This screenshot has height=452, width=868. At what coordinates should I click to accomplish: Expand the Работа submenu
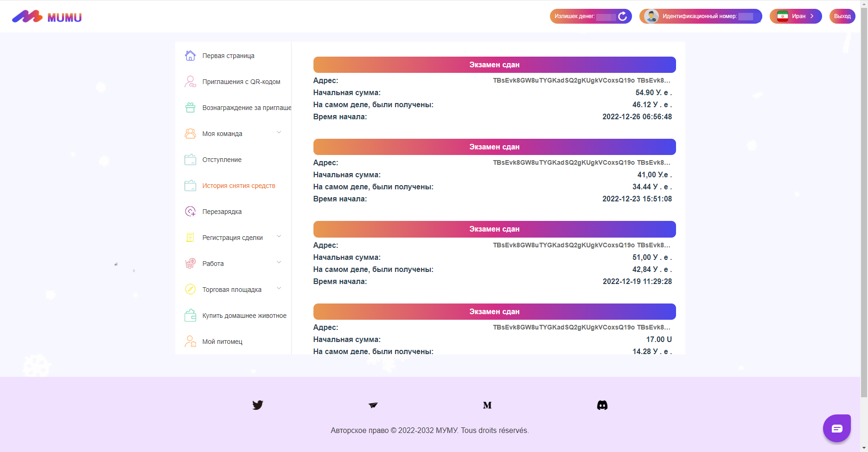pos(279,263)
